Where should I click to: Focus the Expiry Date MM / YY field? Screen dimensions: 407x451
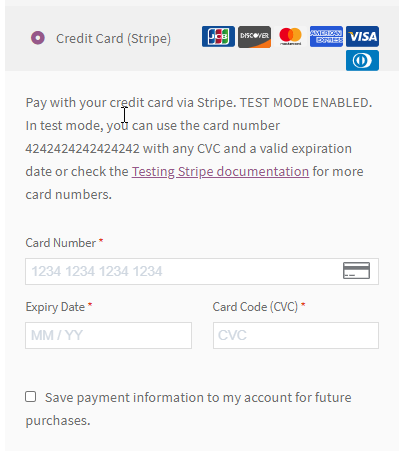click(108, 335)
